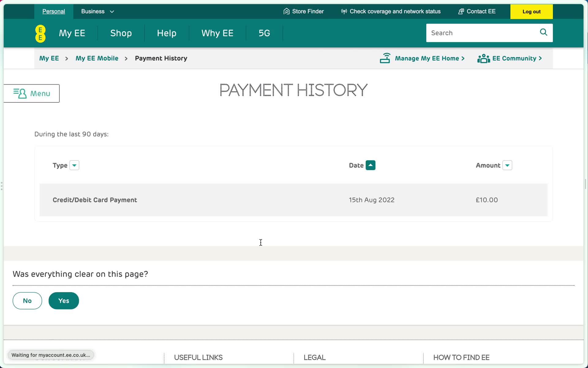This screenshot has width=588, height=368.
Task: Click the Payment History breadcrumb text
Action: click(x=161, y=58)
